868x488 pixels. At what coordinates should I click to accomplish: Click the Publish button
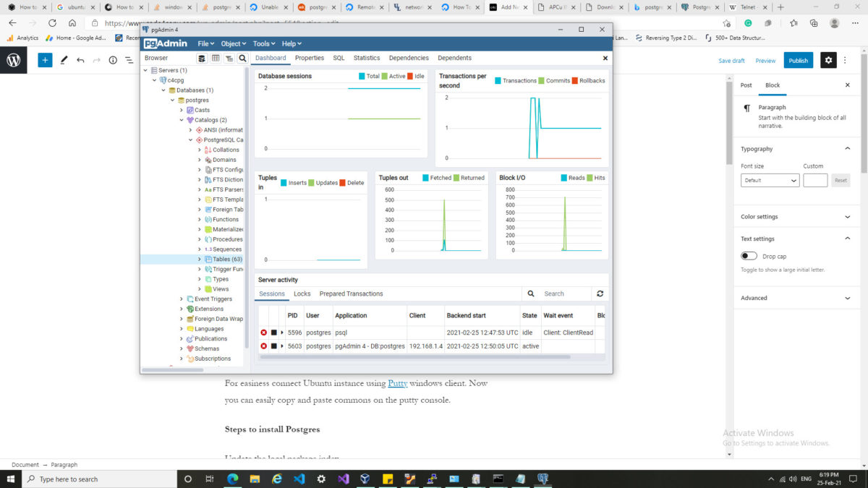798,61
